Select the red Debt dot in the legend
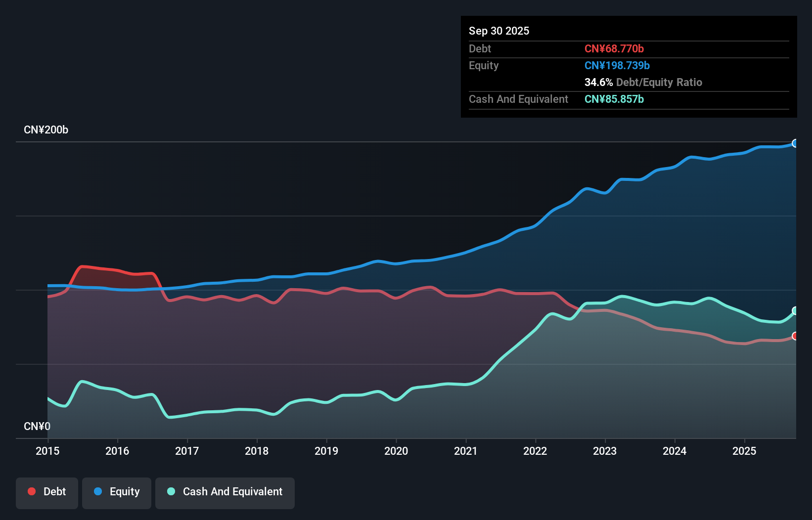Screen dimensions: 812x520 point(31,491)
